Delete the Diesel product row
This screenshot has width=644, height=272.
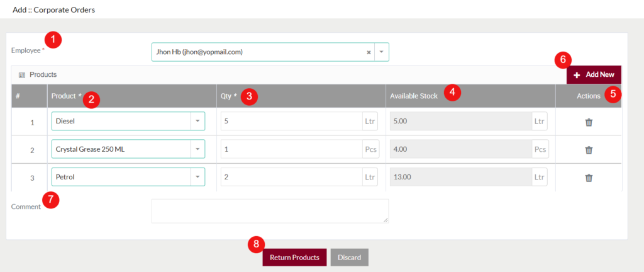(589, 122)
